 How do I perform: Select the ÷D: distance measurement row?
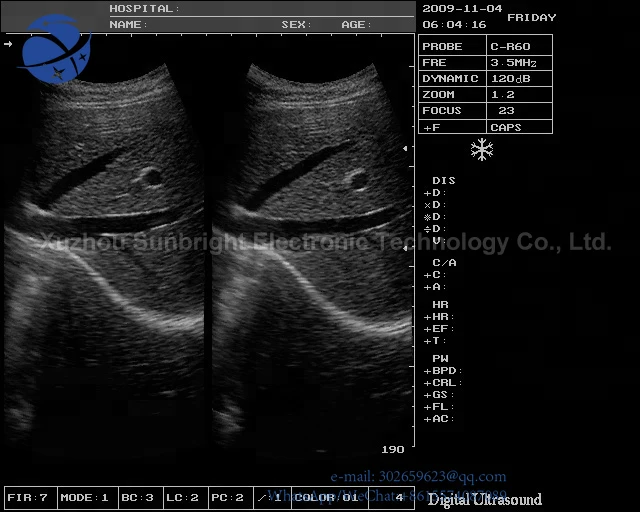435,229
